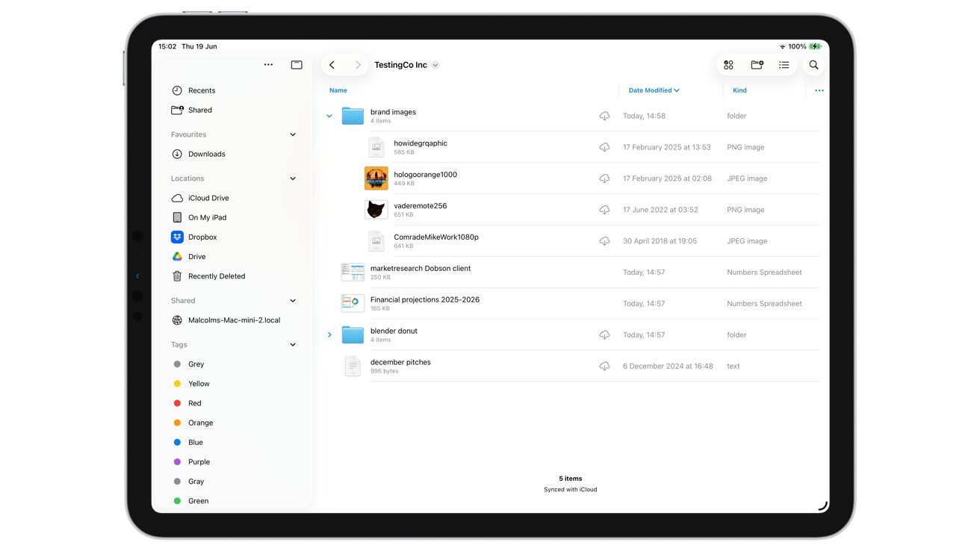
Task: Create a new folder with toolbar icon
Action: point(757,65)
